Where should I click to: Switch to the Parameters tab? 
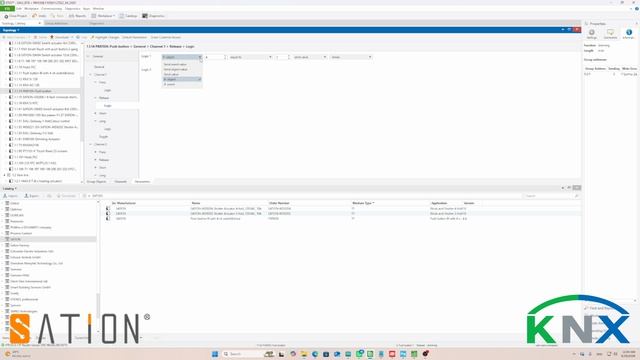pyautogui.click(x=142, y=182)
